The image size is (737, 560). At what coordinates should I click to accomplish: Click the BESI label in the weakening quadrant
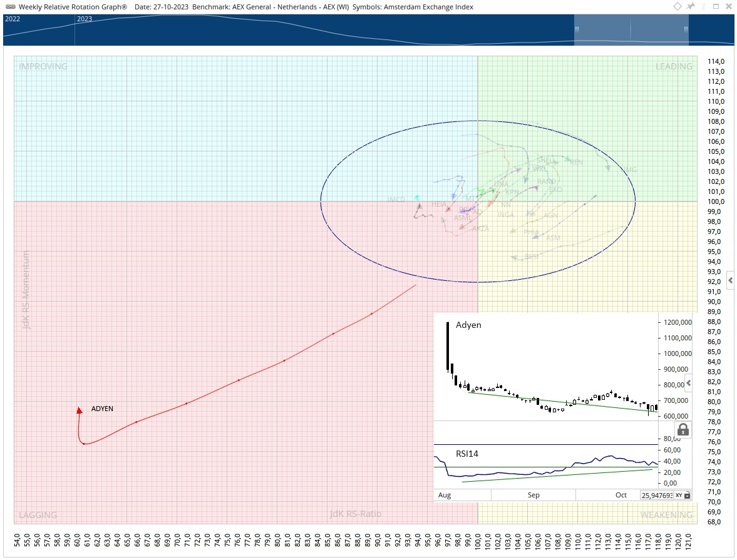click(x=532, y=256)
